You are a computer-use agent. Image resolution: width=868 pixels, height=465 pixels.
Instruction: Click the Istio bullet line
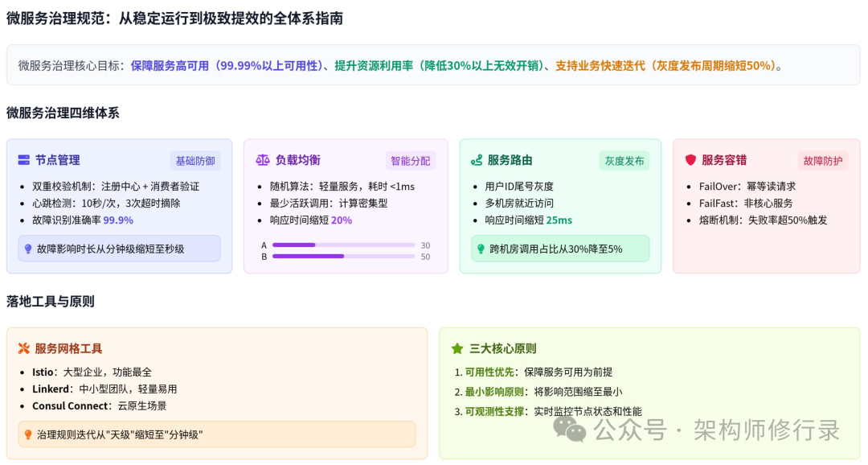(92, 372)
